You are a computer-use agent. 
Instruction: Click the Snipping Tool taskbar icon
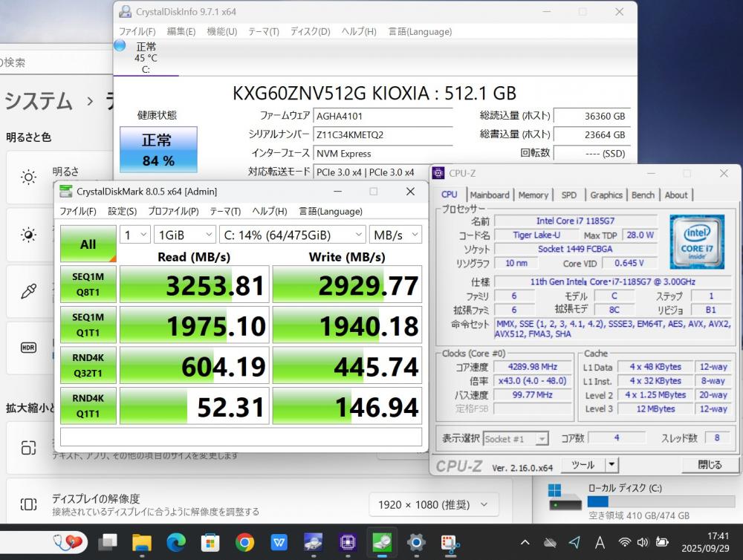[x=450, y=542]
